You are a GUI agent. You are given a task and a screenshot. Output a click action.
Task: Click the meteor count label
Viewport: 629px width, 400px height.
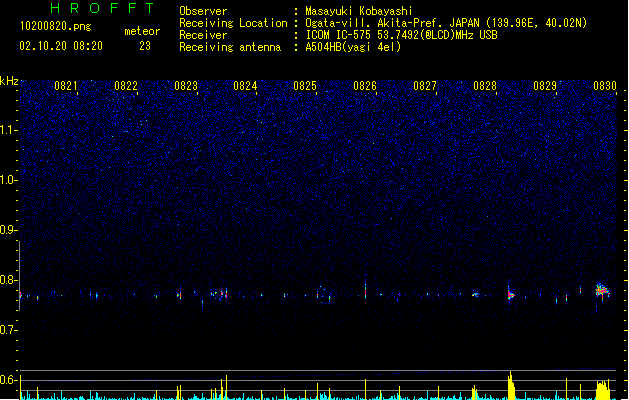click(142, 31)
